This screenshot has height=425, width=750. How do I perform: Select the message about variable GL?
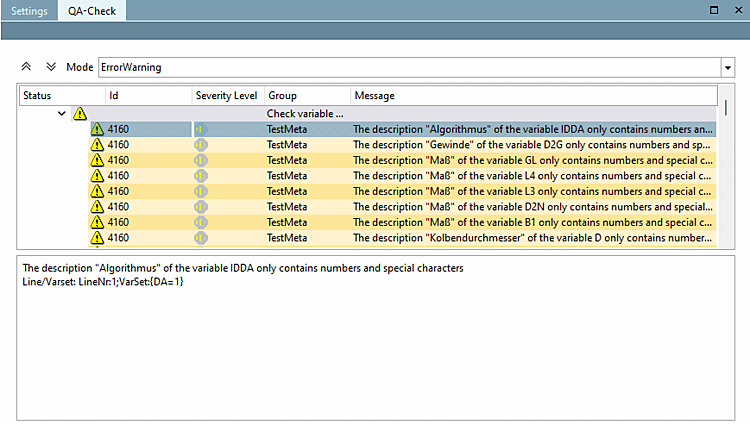pyautogui.click(x=533, y=160)
